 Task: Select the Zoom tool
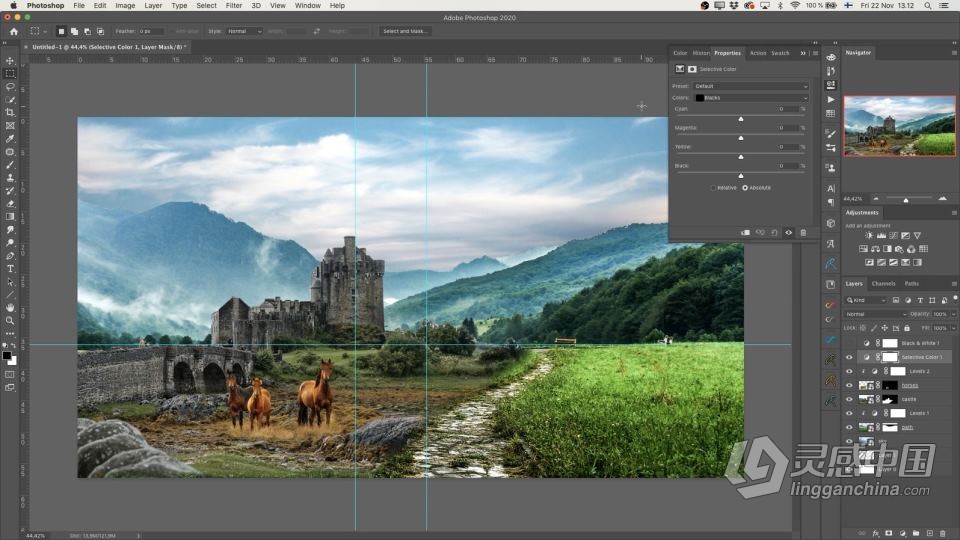10,320
